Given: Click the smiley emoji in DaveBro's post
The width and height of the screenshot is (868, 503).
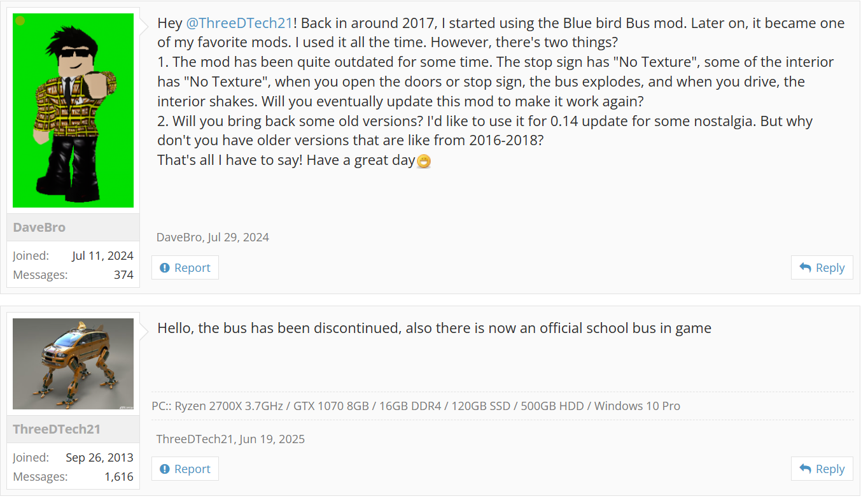Looking at the screenshot, I should pyautogui.click(x=424, y=162).
